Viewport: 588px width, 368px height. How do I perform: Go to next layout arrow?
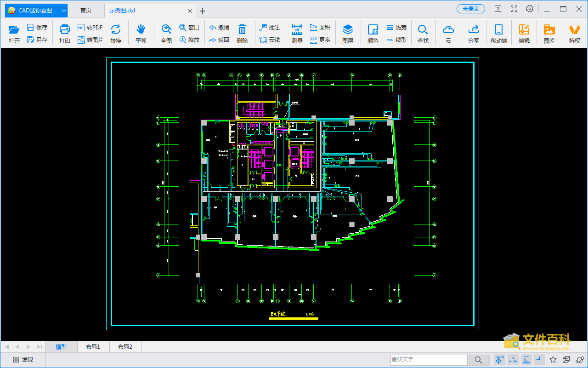click(28, 347)
